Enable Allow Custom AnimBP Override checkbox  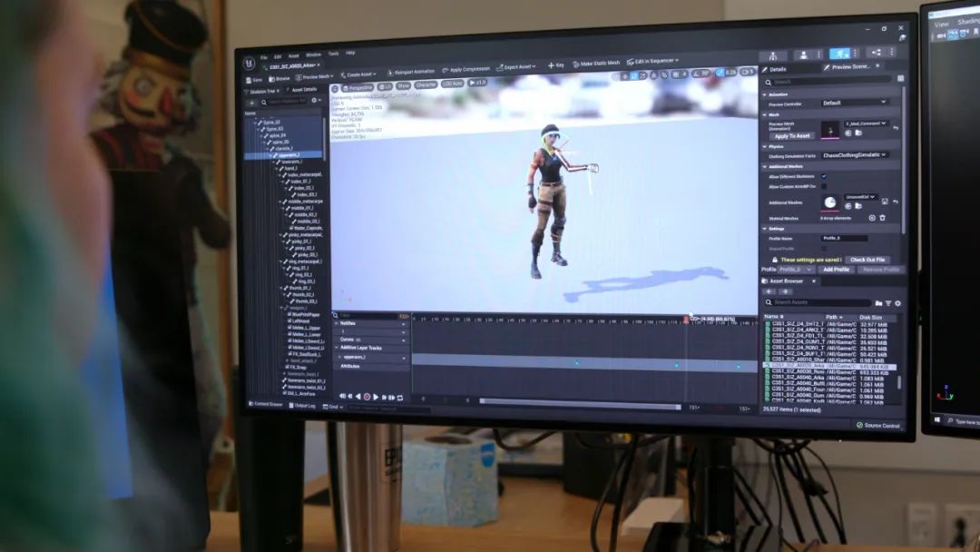[824, 187]
